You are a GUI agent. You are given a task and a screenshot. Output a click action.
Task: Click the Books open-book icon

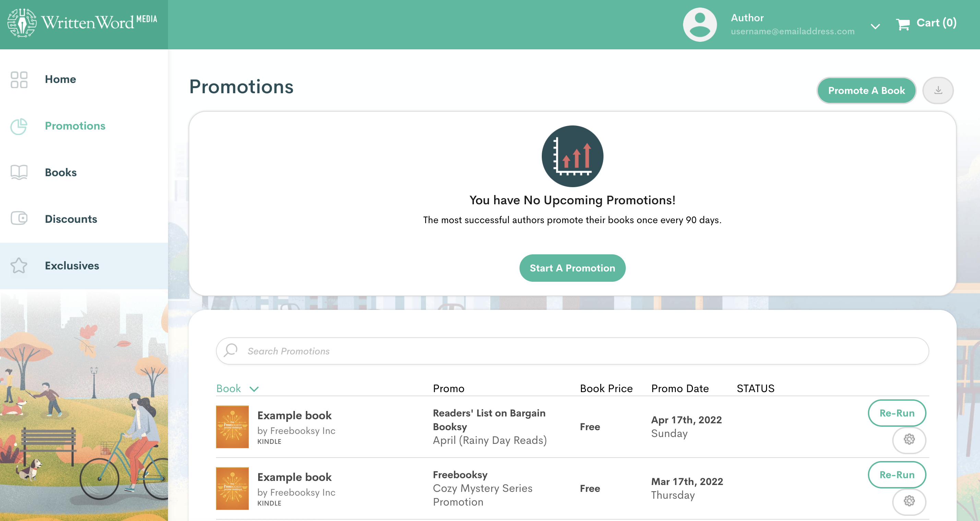[19, 172]
